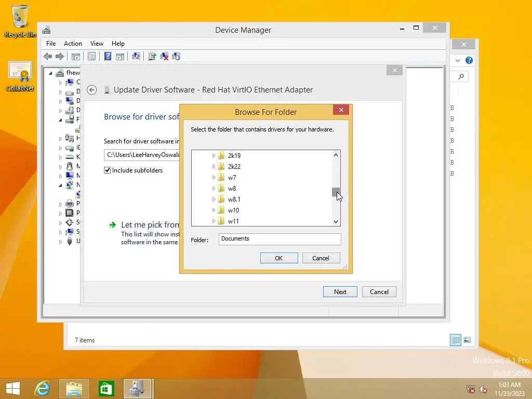The image size is (532, 399).
Task: Click the folder tree scroll down arrow
Action: 336,221
